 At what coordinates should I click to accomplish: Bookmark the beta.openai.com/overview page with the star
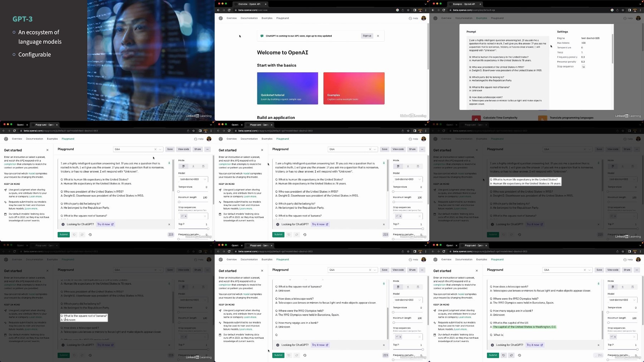coord(408,10)
